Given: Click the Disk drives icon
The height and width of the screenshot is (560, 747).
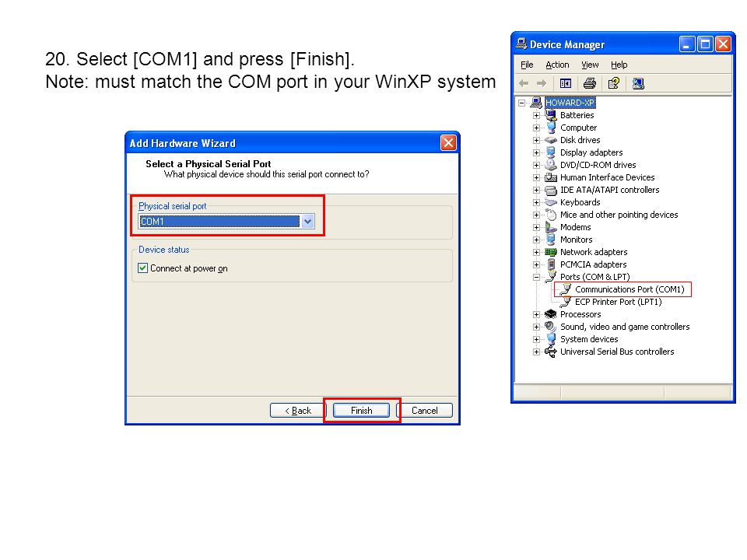Looking at the screenshot, I should point(551,140).
